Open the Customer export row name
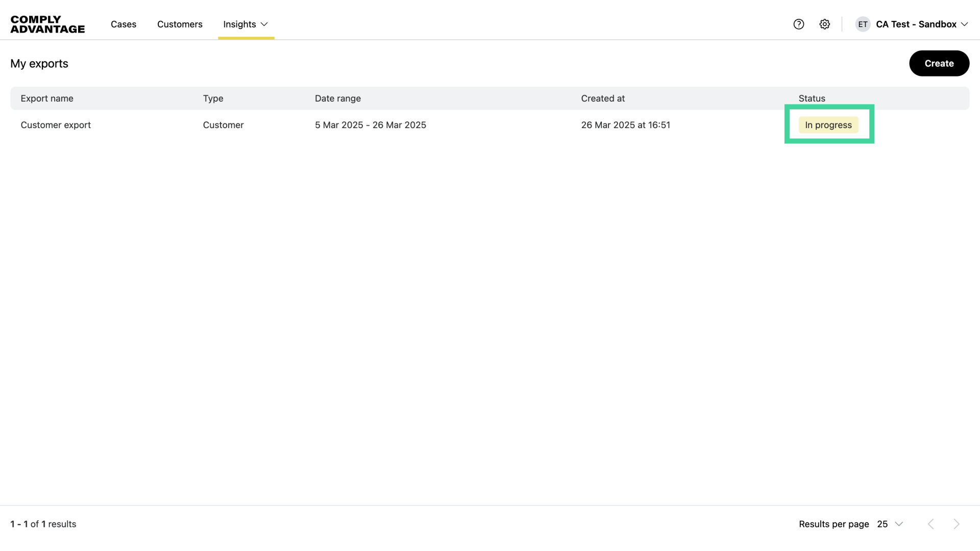The image size is (980, 551). 56,125
